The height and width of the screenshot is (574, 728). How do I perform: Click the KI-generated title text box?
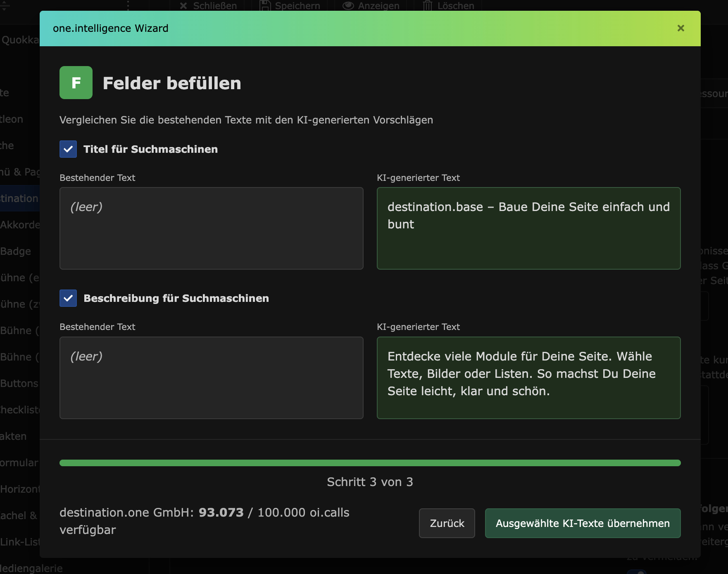[x=528, y=228]
